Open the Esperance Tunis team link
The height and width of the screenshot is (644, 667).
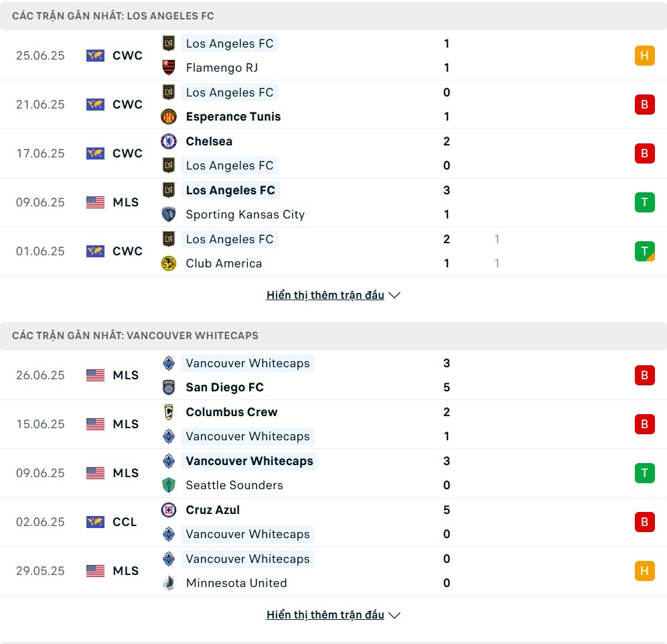point(233,117)
